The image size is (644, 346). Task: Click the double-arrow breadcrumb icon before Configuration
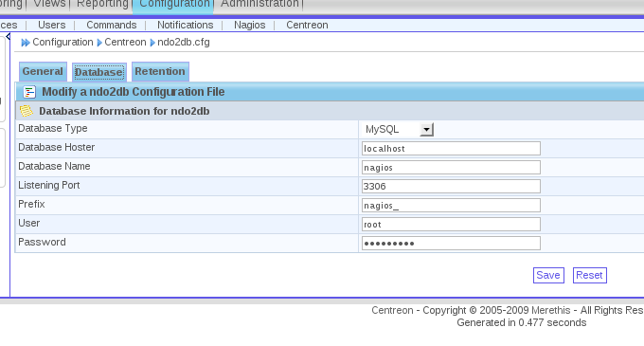[x=26, y=43]
